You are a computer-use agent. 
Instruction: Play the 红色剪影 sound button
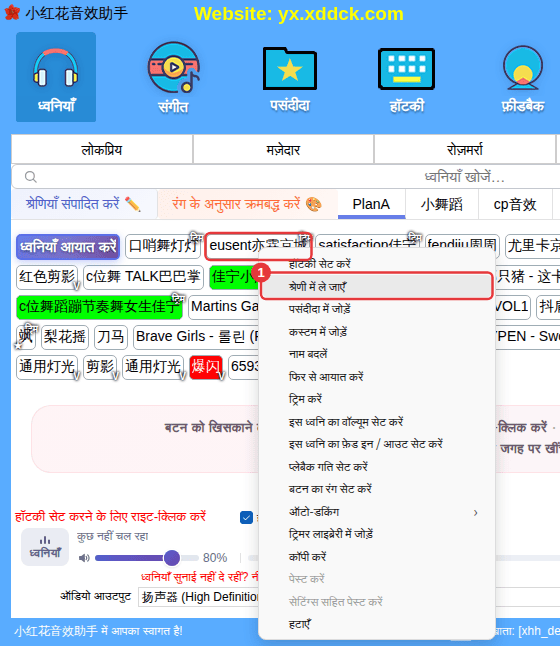[x=47, y=277]
